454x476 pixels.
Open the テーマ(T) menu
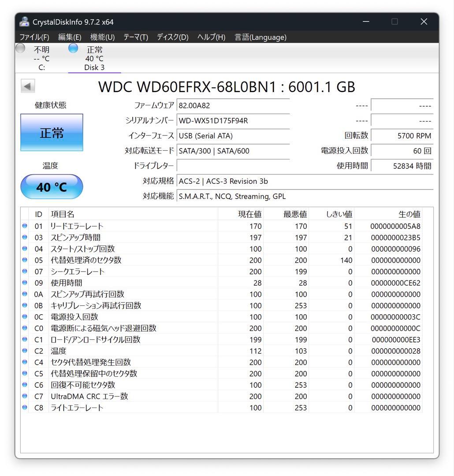pyautogui.click(x=135, y=37)
